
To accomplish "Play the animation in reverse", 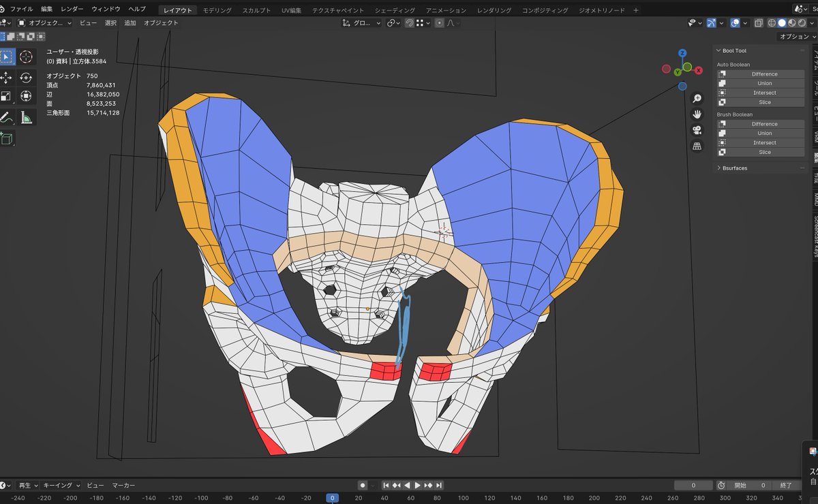I will point(407,486).
